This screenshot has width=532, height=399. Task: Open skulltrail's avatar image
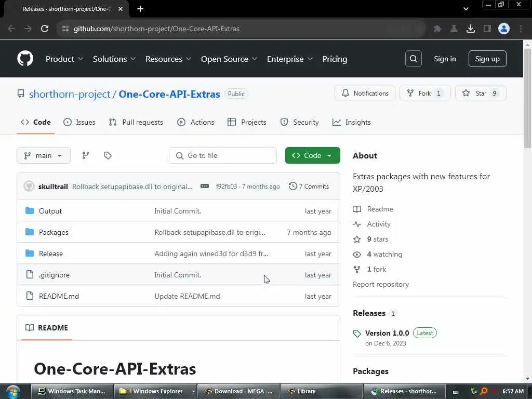tap(29, 187)
